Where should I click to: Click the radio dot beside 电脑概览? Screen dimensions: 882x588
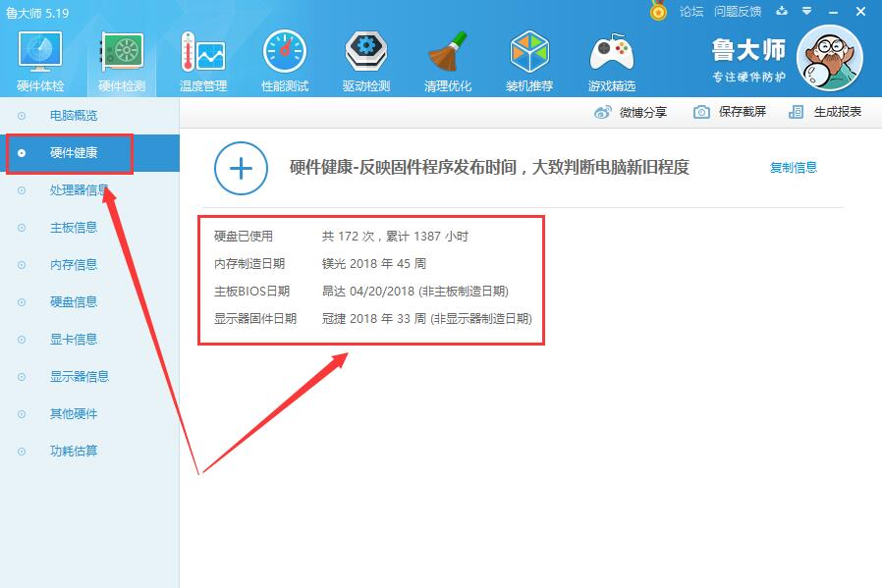coord(22,116)
